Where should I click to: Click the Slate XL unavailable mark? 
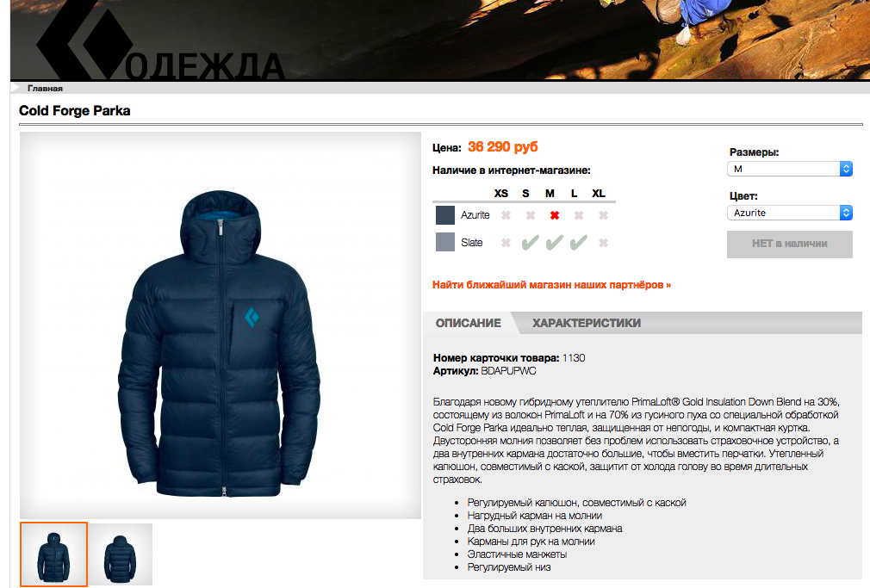[603, 243]
